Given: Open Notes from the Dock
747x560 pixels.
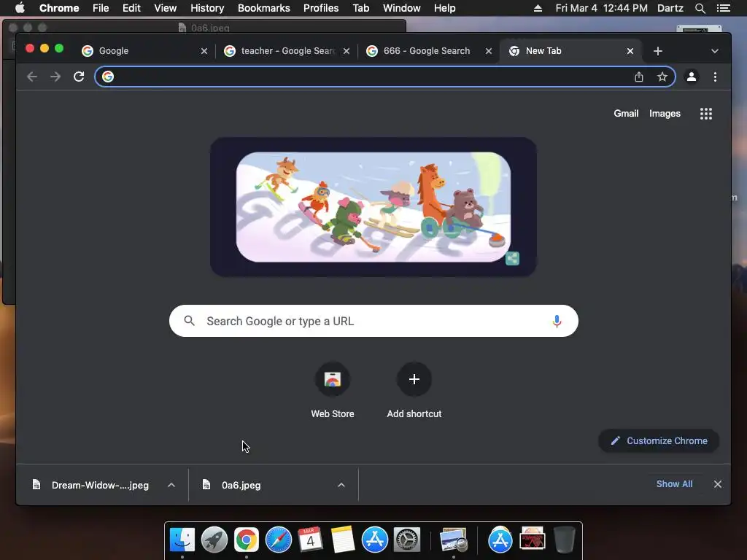Looking at the screenshot, I should (x=343, y=540).
